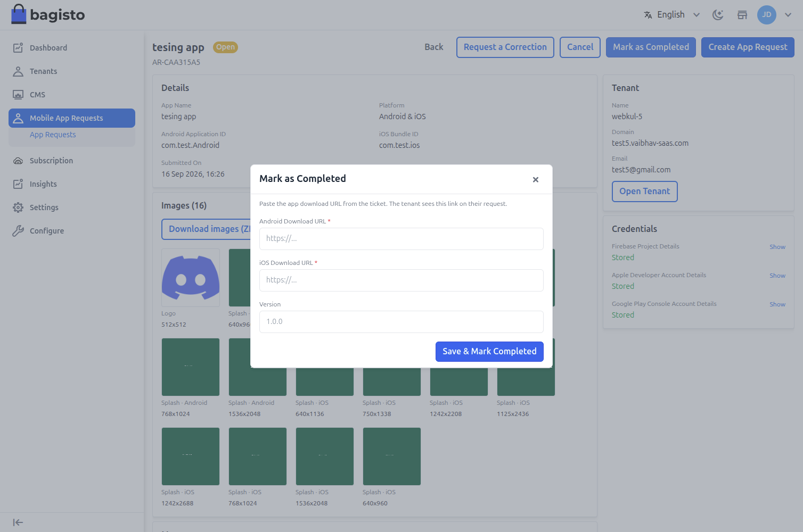803x532 pixels.
Task: Open Splash iOS 1242x2688 thumbnail
Action: tap(191, 456)
